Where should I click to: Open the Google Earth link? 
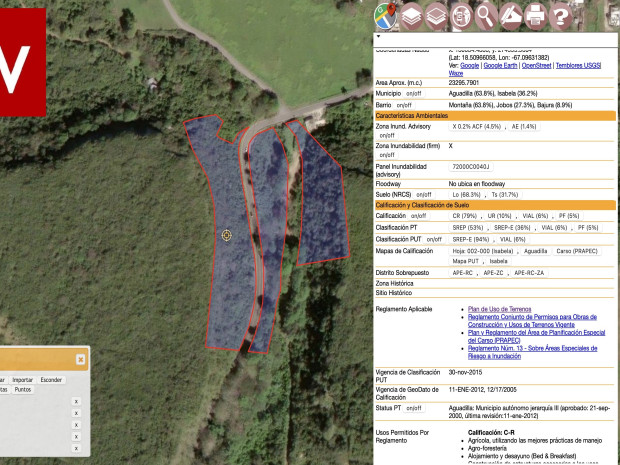click(x=497, y=66)
